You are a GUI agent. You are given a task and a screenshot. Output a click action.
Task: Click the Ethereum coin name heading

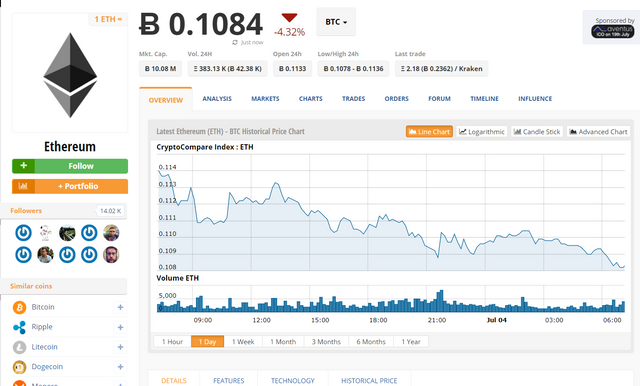click(70, 146)
